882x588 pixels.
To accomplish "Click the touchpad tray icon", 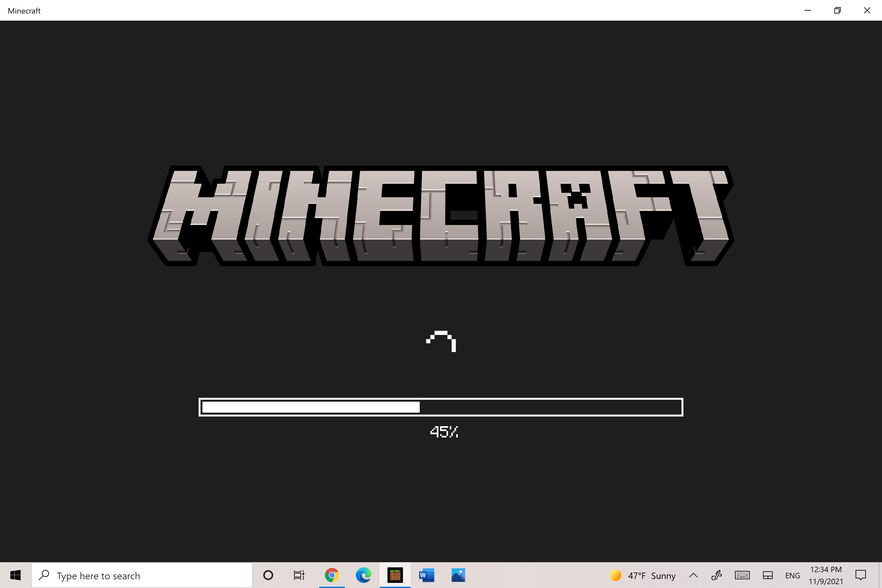I will 768,575.
